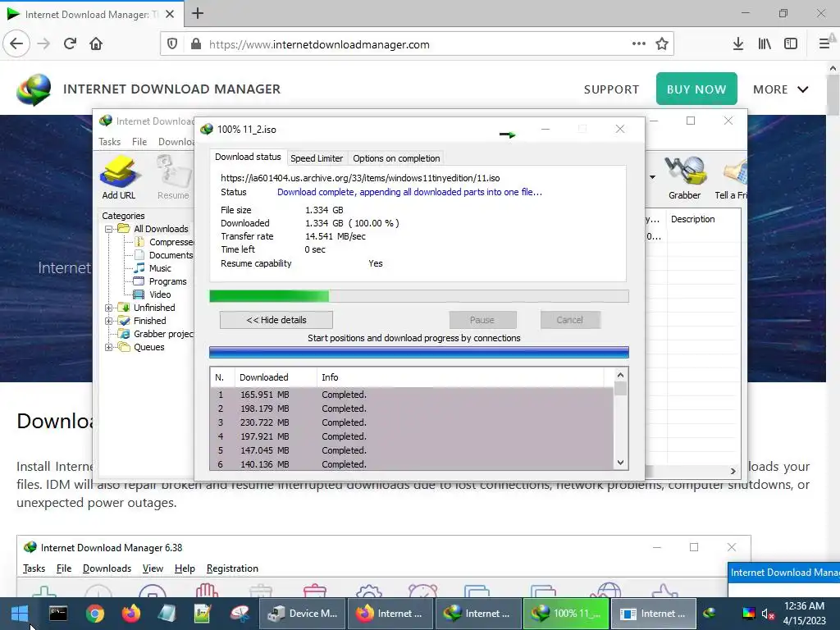Select connection row 3 with 230.722 MB

click(412, 422)
